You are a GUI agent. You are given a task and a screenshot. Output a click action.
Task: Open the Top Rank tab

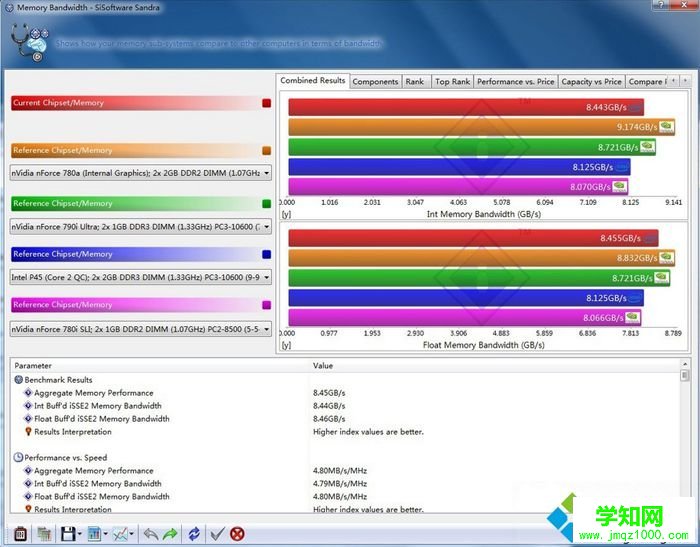tap(452, 82)
